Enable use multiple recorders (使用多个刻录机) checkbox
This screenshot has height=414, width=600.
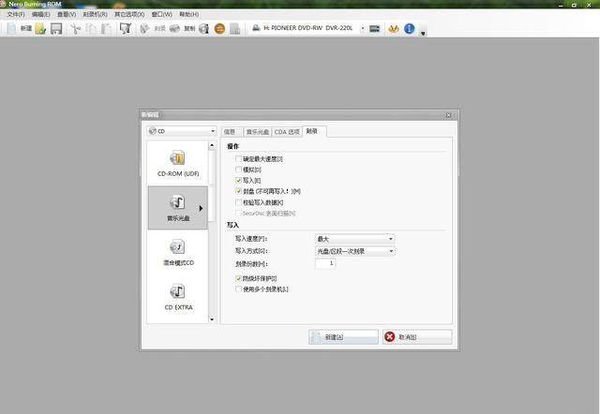pos(238,289)
